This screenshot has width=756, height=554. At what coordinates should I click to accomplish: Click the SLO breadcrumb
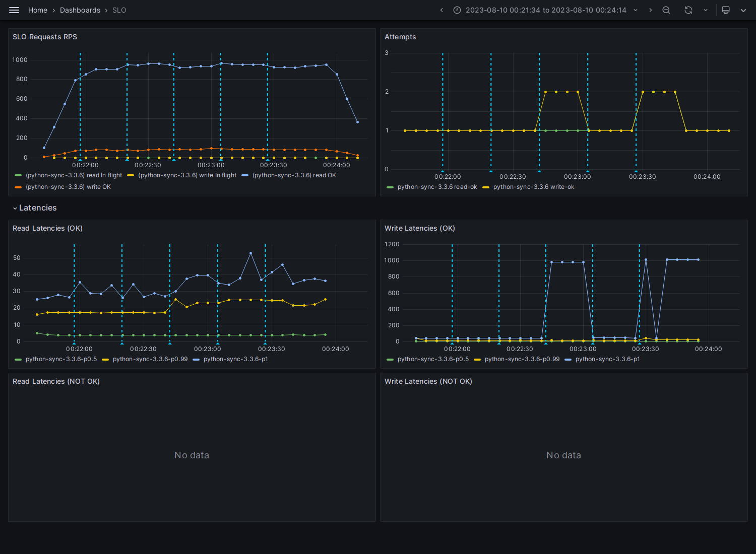tap(119, 10)
